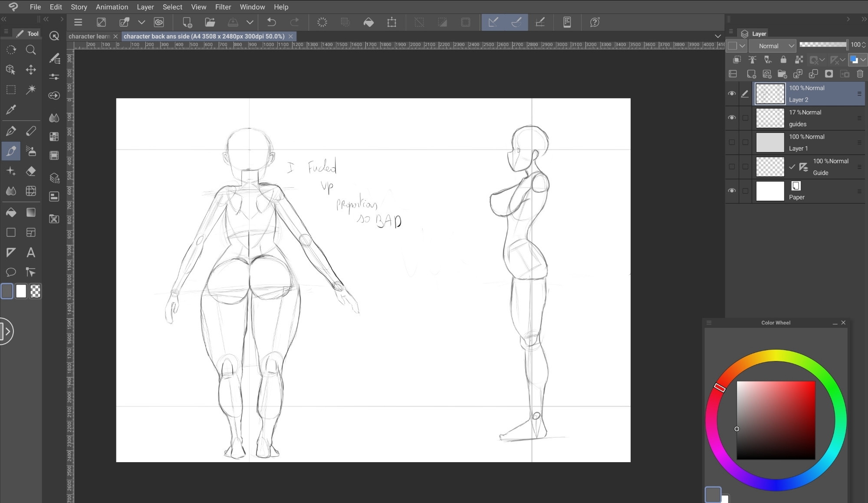The height and width of the screenshot is (503, 868).
Task: Minimize the Color Wheel panel
Action: (x=835, y=323)
